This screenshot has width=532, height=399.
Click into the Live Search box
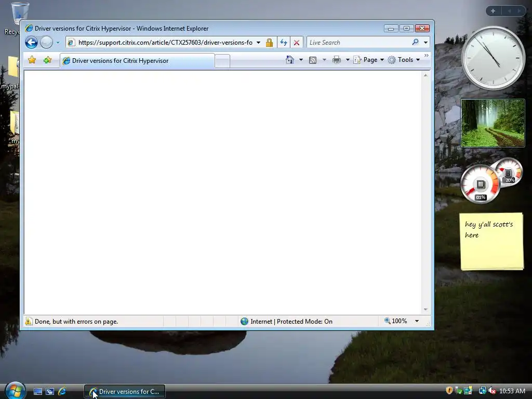(358, 43)
